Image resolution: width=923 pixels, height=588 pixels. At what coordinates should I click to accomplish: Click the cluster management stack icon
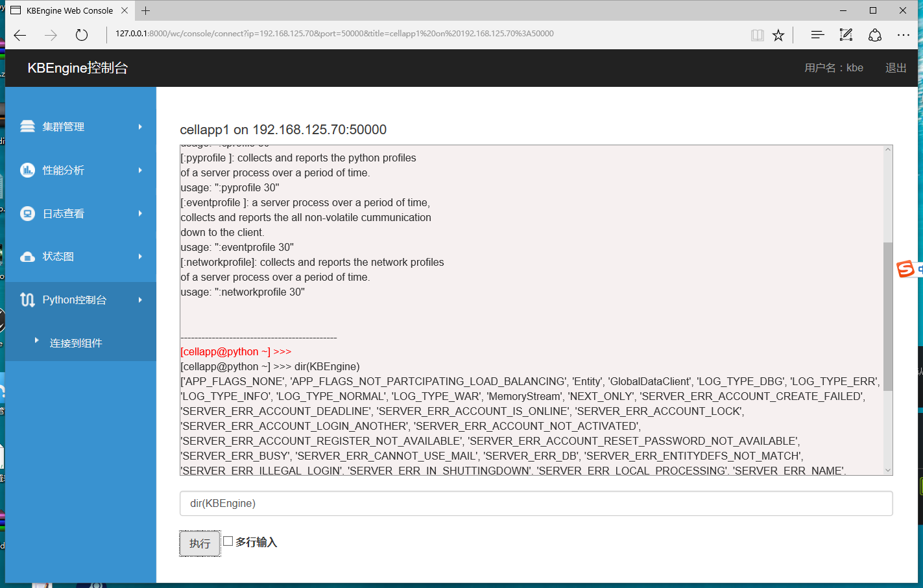27,126
